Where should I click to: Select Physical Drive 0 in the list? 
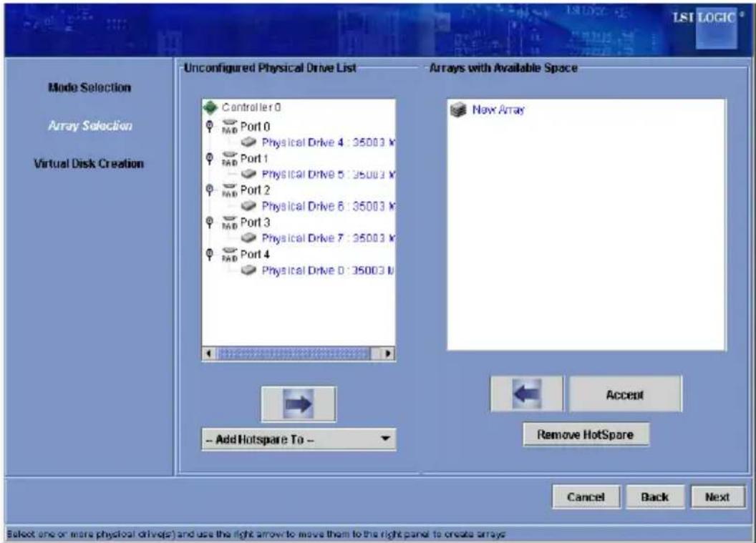point(328,270)
